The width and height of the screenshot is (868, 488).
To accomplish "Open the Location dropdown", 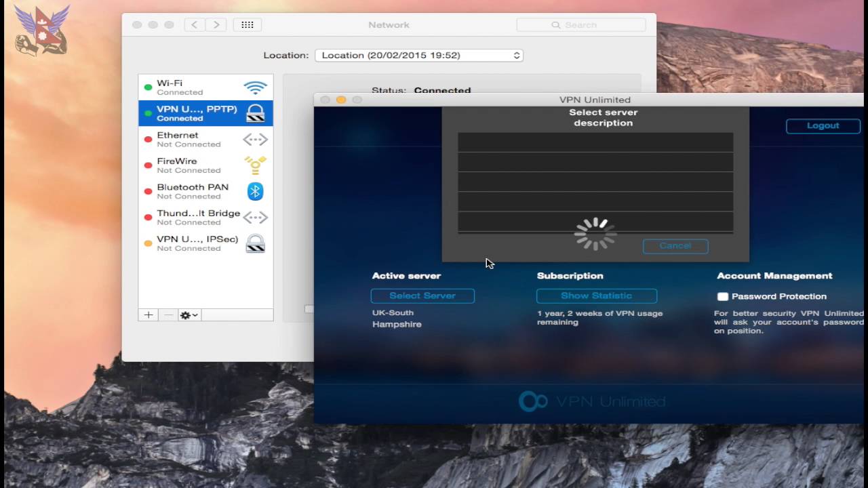I will [419, 56].
